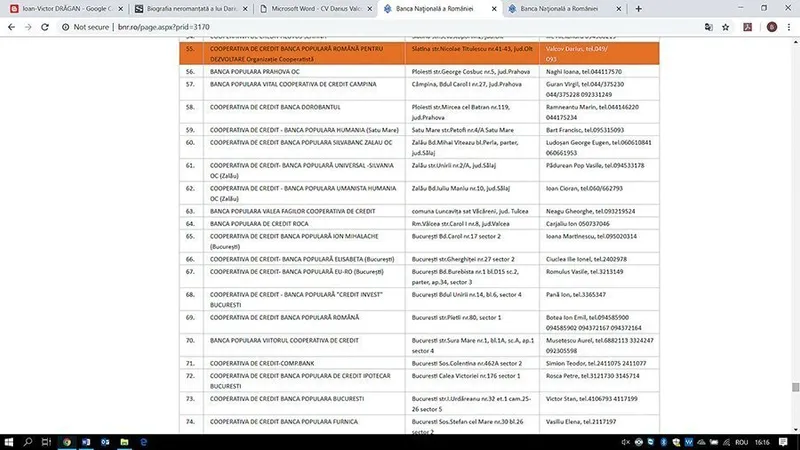The height and width of the screenshot is (450, 800).
Task: Bookmark this page with the star icon
Action: (x=726, y=27)
